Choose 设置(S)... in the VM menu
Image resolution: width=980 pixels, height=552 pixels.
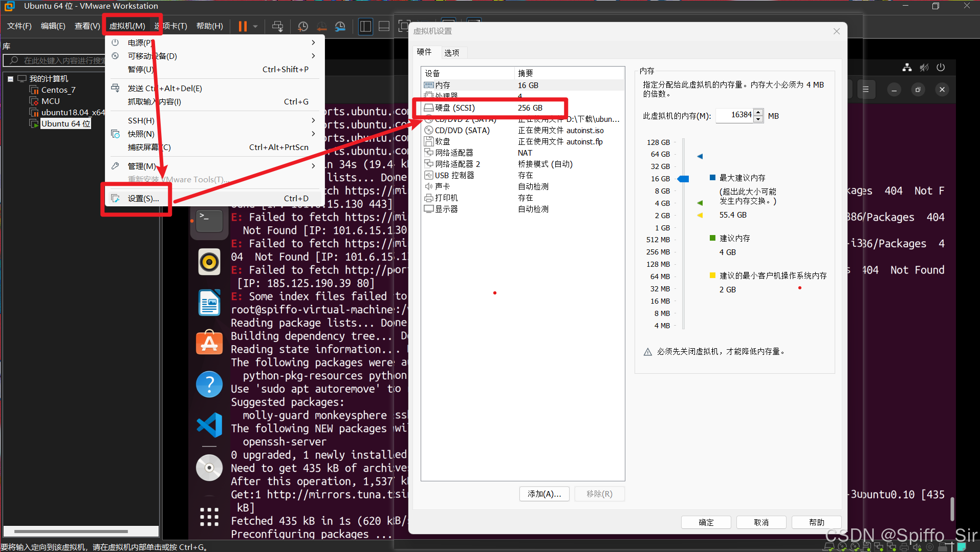[213, 198]
